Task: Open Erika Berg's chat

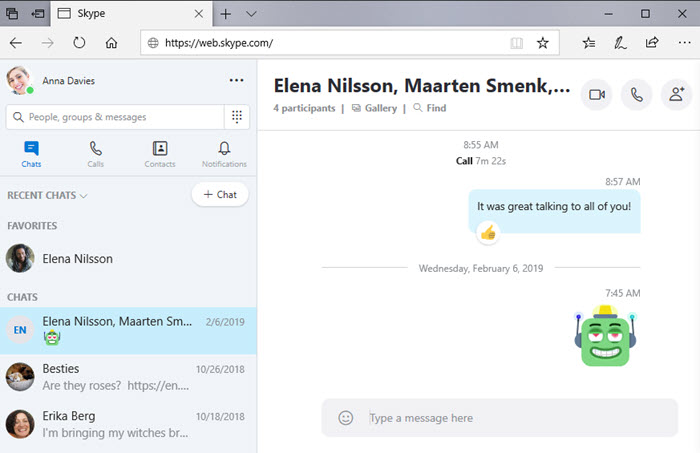Action: click(128, 424)
